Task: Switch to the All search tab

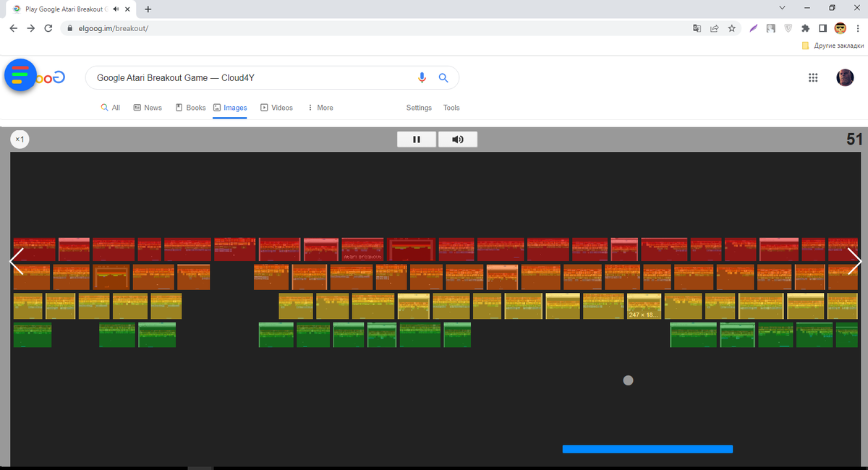Action: point(111,108)
